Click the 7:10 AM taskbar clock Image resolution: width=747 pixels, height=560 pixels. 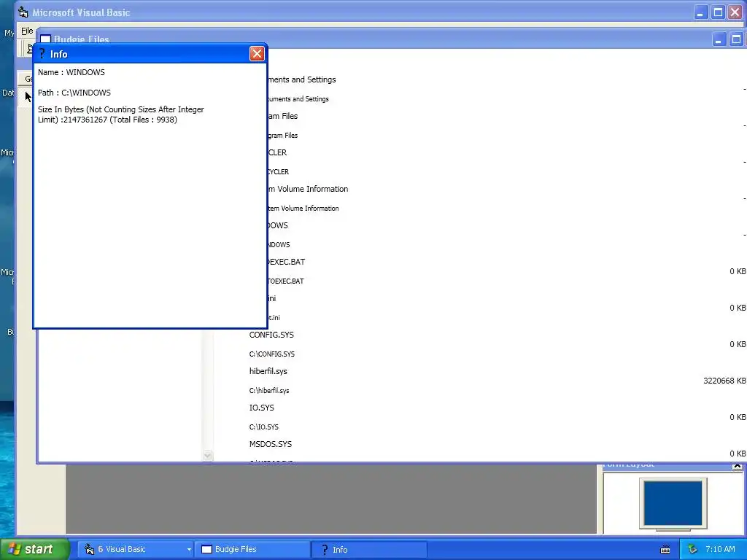coord(720,549)
